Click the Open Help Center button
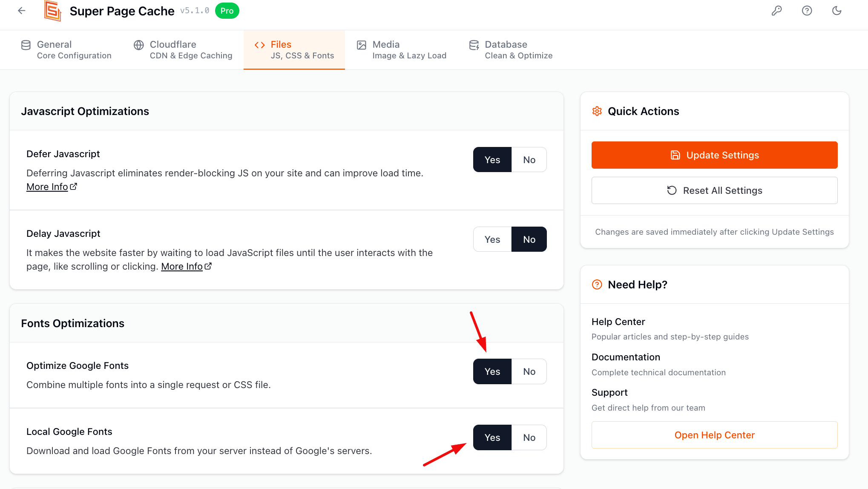This screenshot has height=489, width=868. click(714, 435)
